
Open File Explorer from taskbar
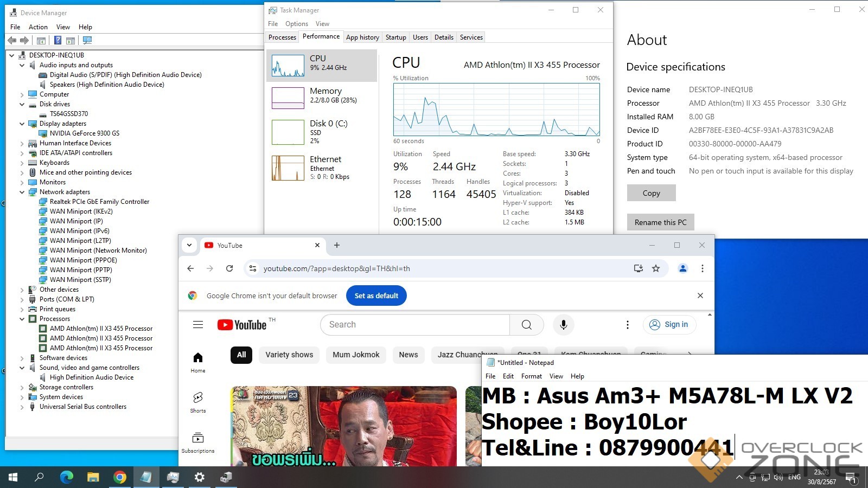point(93,477)
